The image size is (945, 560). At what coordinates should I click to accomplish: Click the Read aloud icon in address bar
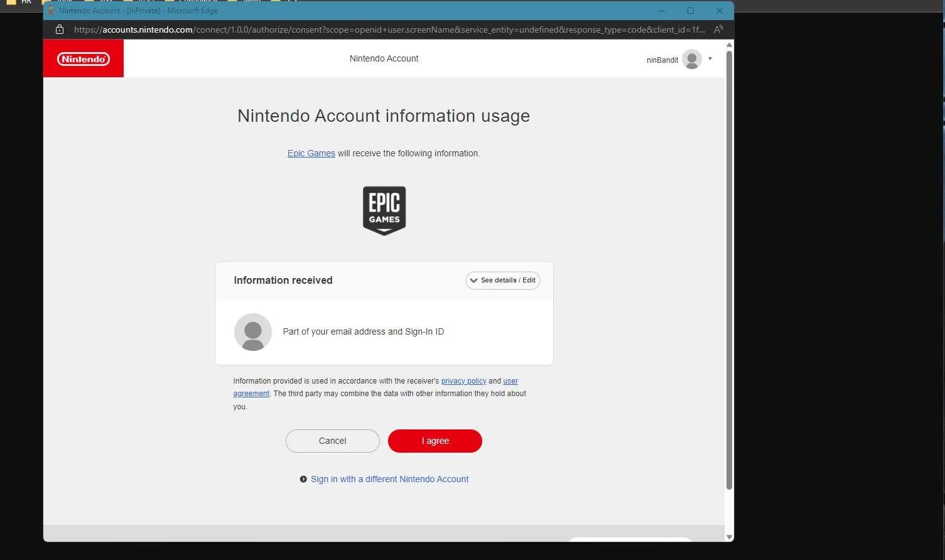(719, 30)
